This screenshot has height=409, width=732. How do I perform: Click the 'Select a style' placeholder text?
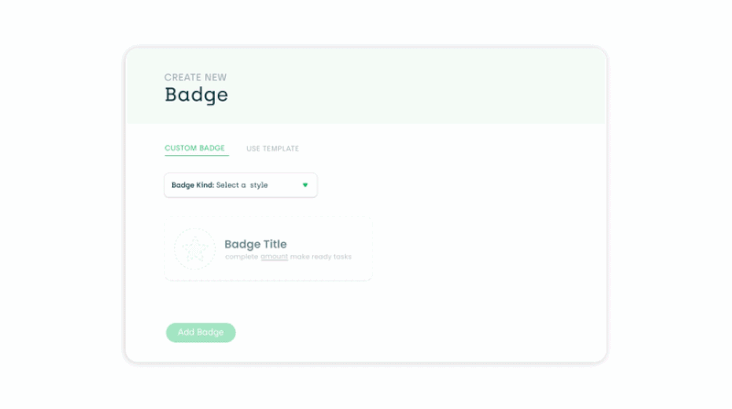242,185
